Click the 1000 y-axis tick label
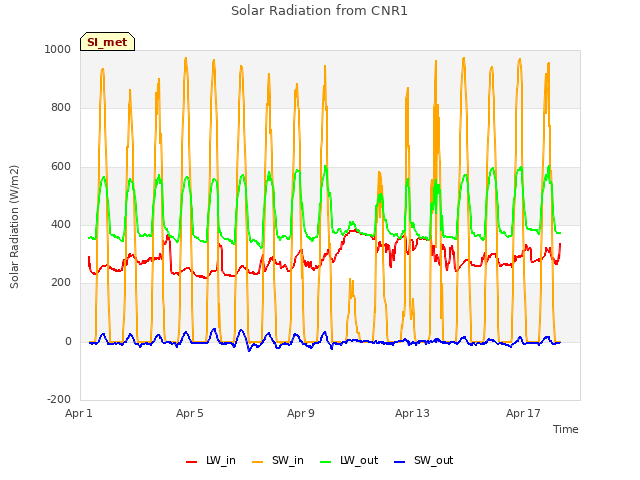Image resolution: width=640 pixels, height=480 pixels. pyautogui.click(x=58, y=49)
